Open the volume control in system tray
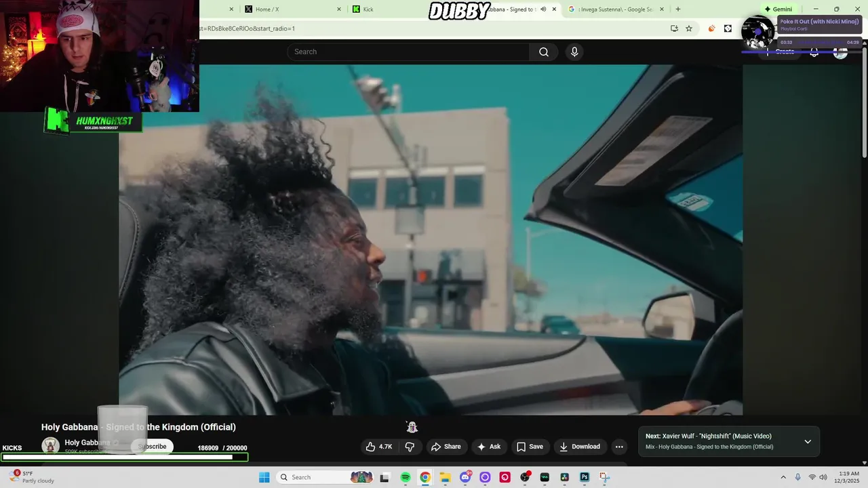 (823, 477)
